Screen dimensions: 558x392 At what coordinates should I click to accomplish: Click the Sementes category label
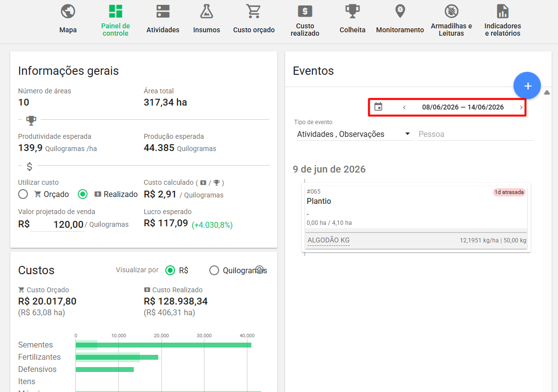pos(36,345)
